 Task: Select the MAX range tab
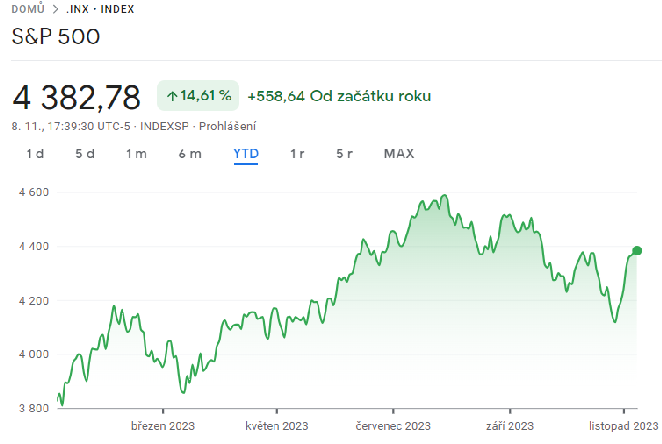tap(399, 154)
